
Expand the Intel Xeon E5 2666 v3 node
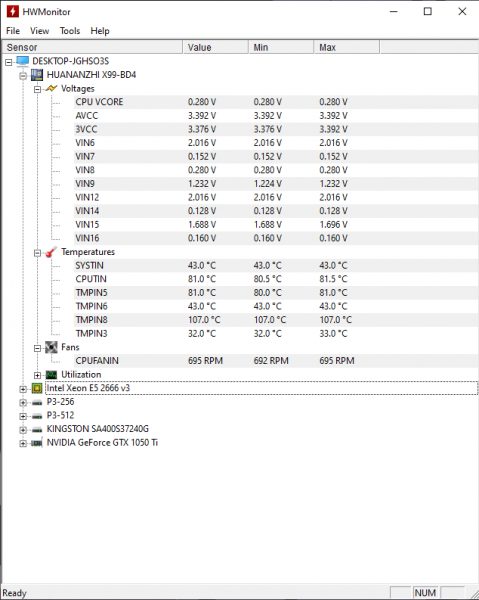[x=23, y=389]
